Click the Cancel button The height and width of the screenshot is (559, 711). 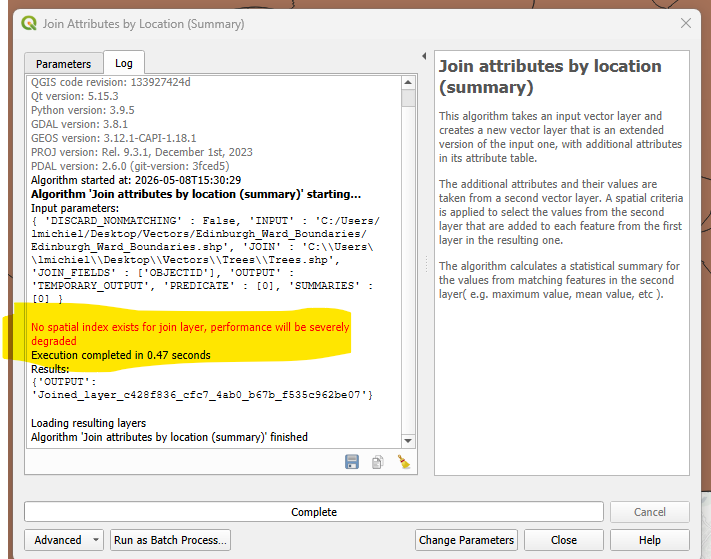(x=649, y=512)
